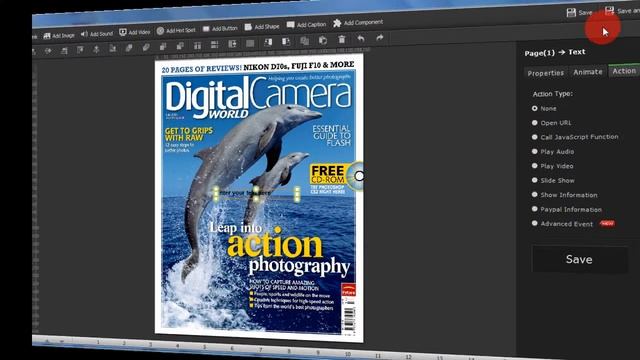
Task: Click the Redo arrow icon
Action: (x=380, y=38)
